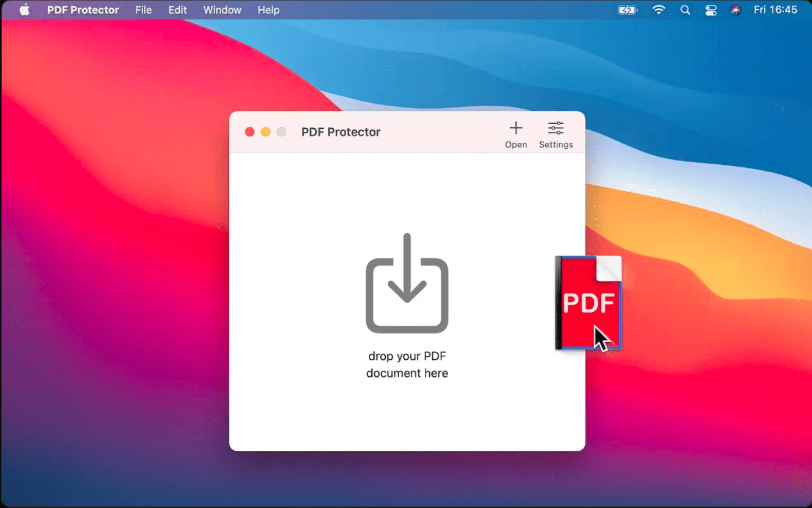Click the Siri icon in menu bar

[x=735, y=10]
